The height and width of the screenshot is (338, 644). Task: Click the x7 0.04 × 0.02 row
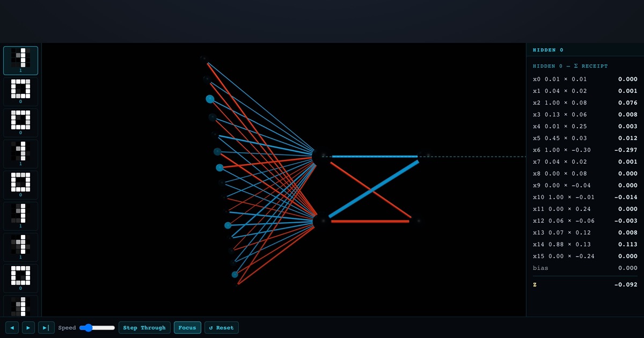[585, 161]
